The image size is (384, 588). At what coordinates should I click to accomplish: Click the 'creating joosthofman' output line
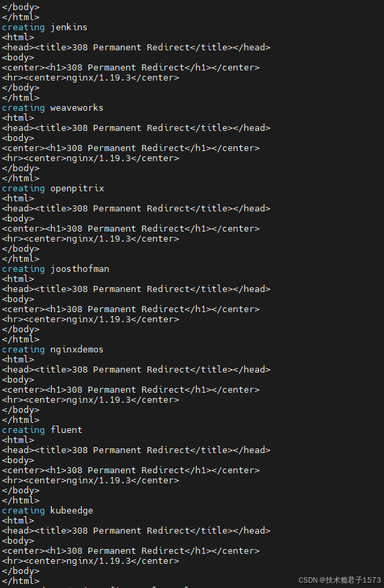(56, 269)
